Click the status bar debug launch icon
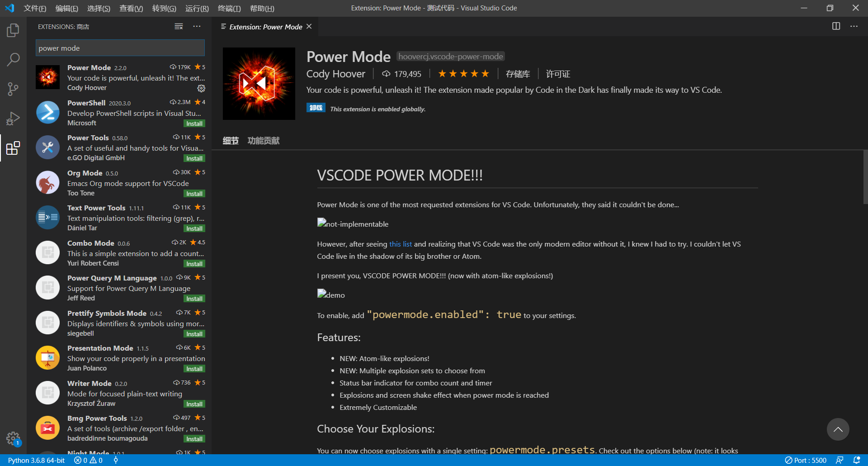The height and width of the screenshot is (466, 868). coord(116,460)
